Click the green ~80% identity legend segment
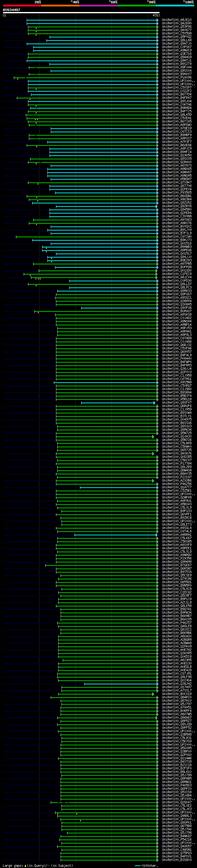The width and height of the screenshot is (197, 868). (137, 6)
